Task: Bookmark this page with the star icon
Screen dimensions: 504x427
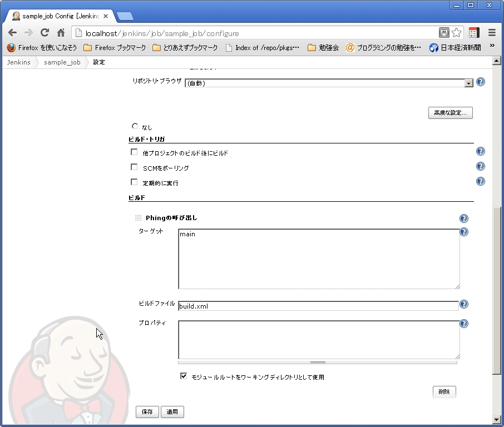Action: pos(456,32)
